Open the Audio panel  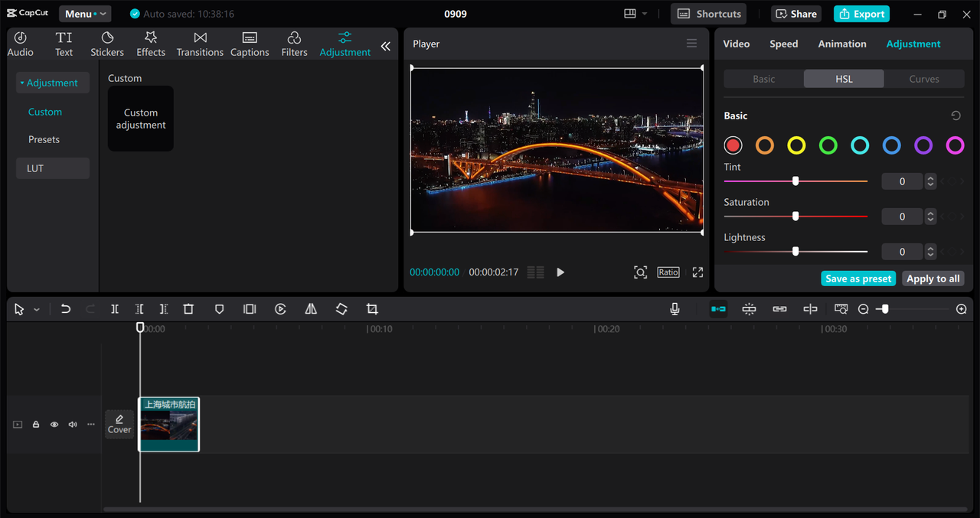(x=21, y=44)
